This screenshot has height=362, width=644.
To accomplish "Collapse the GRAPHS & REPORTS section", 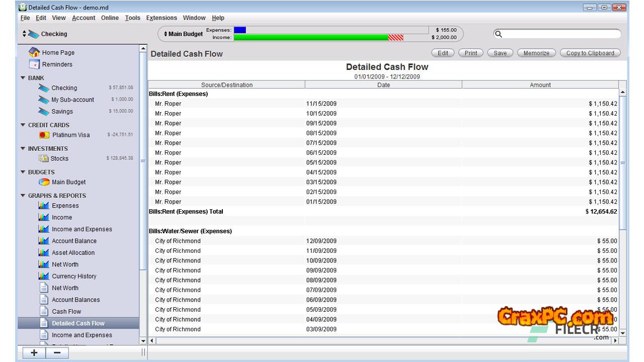I will point(23,196).
